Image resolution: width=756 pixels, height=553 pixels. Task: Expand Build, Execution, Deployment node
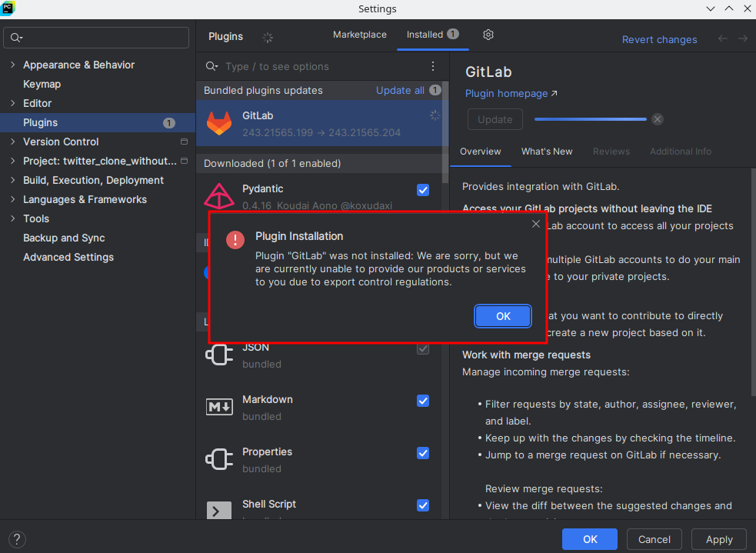coord(12,180)
